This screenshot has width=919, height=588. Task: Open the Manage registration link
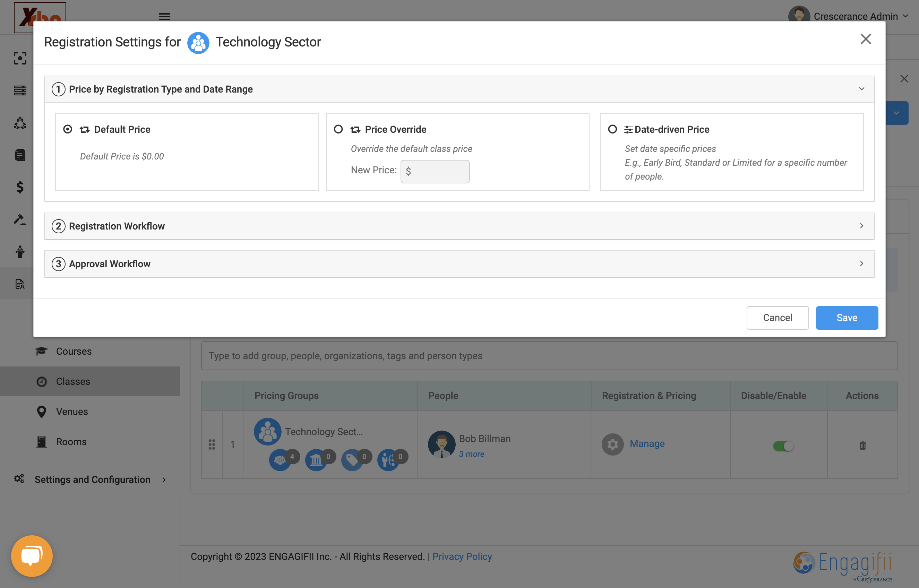click(x=647, y=443)
